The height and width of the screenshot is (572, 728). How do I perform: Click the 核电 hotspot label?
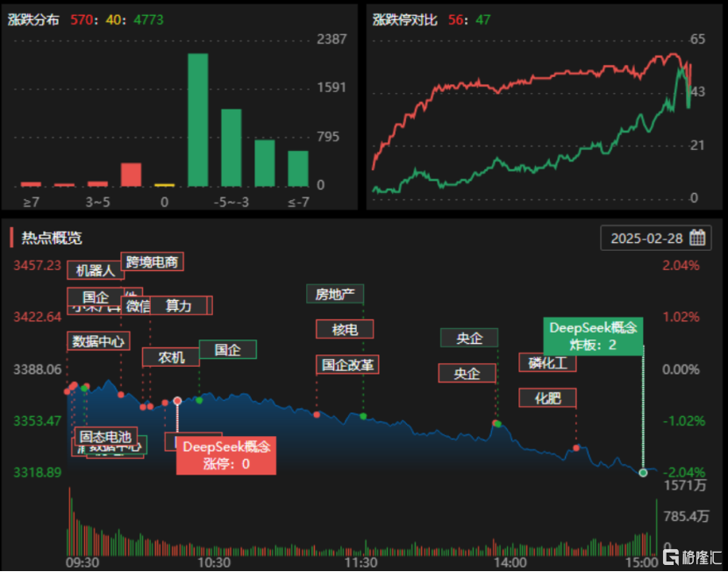345,329
